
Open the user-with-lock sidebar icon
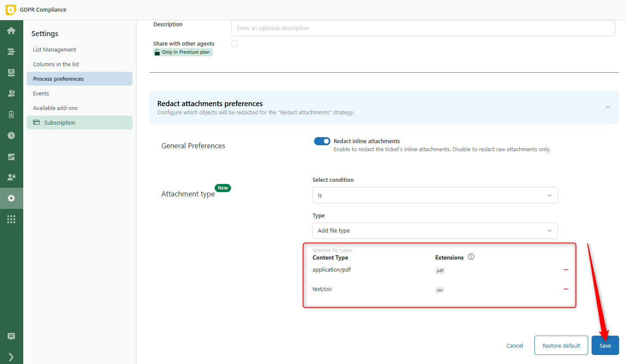point(12,177)
